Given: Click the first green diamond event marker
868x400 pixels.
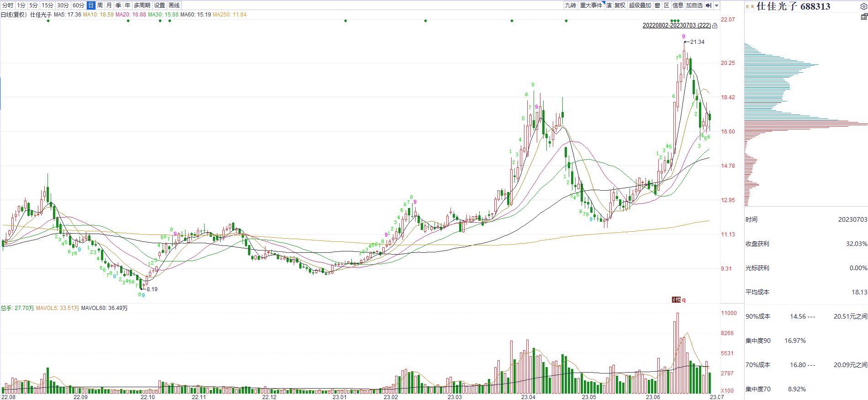Looking at the screenshot, I should pos(48,21).
